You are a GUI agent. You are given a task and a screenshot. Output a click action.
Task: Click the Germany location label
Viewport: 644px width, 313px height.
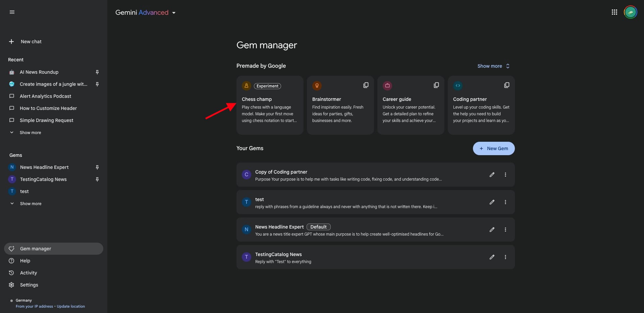pyautogui.click(x=24, y=300)
